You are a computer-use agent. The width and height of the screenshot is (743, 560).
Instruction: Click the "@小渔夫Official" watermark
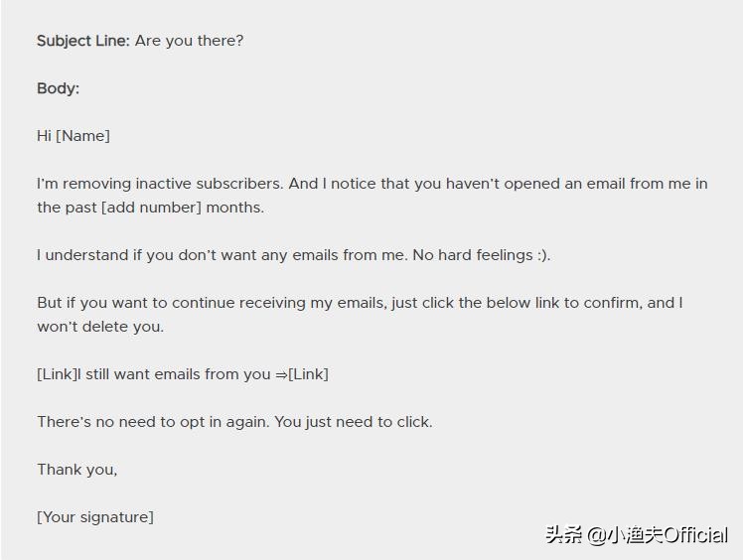click(657, 535)
